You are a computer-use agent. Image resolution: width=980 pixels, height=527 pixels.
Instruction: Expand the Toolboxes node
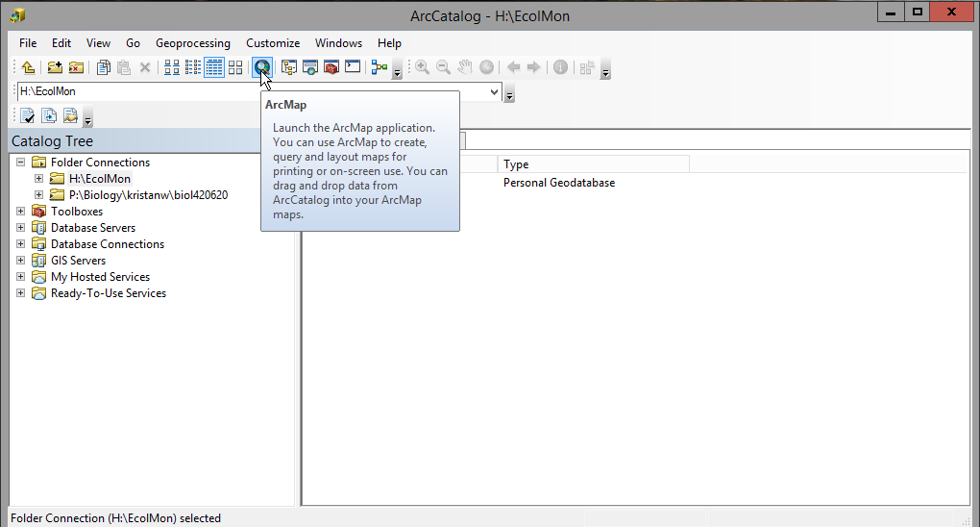click(20, 211)
